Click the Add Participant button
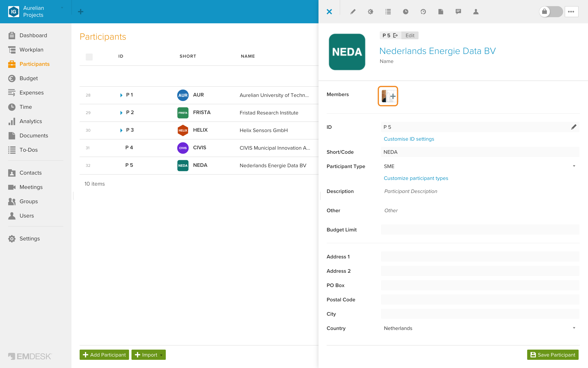The width and height of the screenshot is (588, 368). (x=104, y=355)
